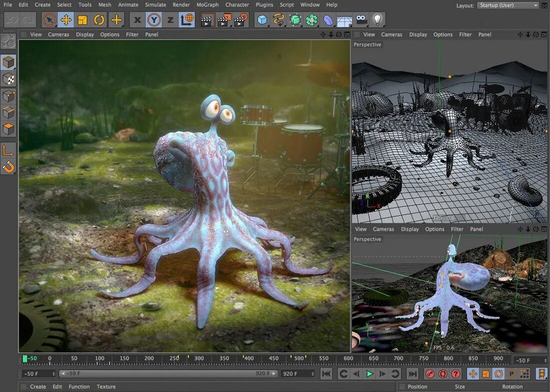The image size is (550, 392).
Task: Toggle the Z axis lock
Action: point(170,20)
